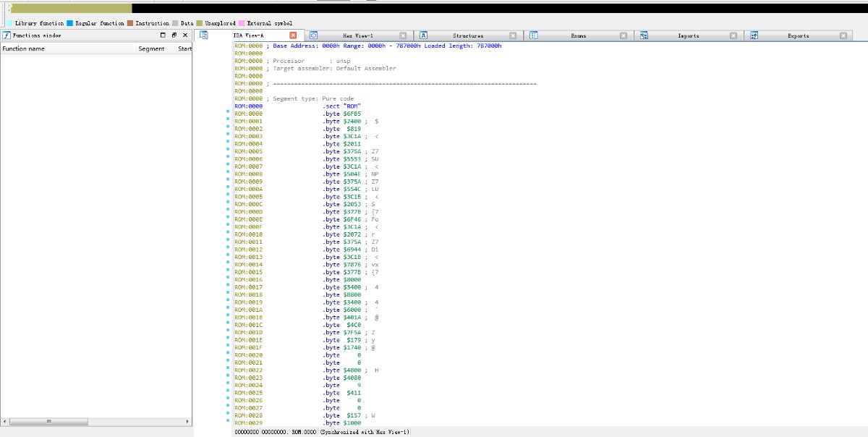Select .byte $7876 at ROM:0014
The width and height of the screenshot is (868, 437).
point(342,264)
